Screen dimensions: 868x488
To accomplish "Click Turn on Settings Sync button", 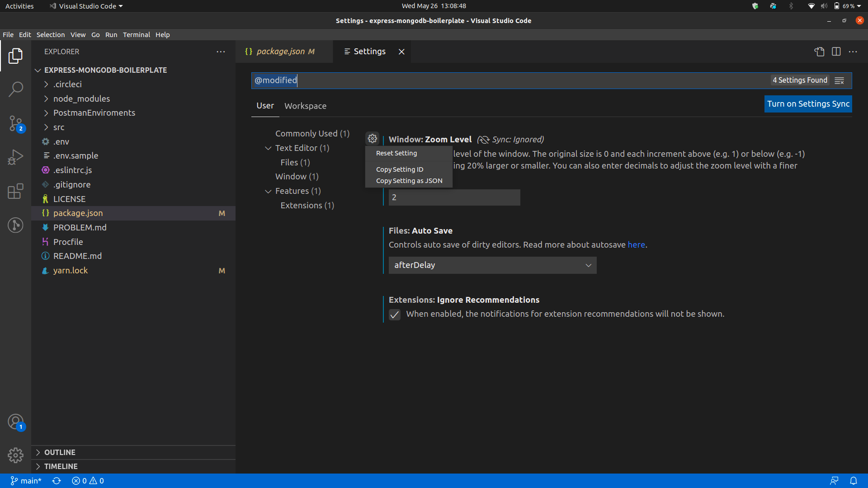I will [x=808, y=104].
